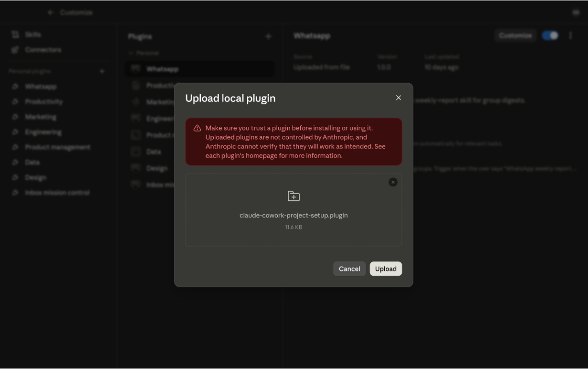Click the red plugin trust warning banner
The height and width of the screenshot is (369, 588).
[x=294, y=142]
